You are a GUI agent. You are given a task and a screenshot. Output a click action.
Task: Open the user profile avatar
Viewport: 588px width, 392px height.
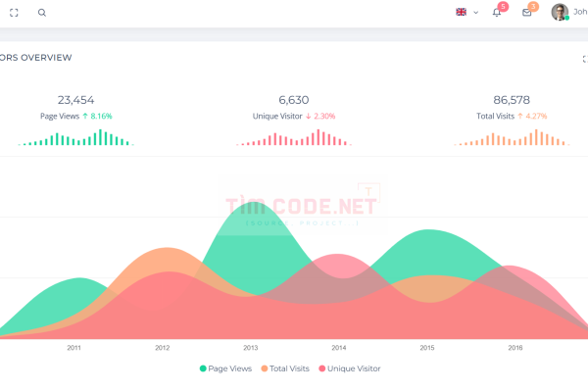560,12
